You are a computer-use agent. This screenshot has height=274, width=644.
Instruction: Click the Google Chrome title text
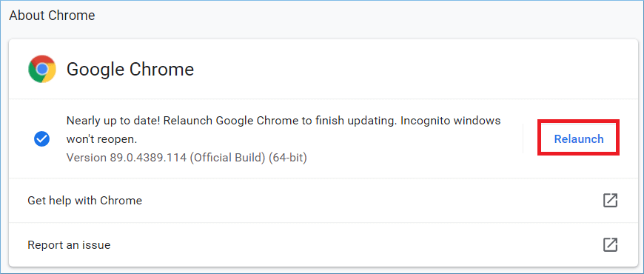tap(130, 70)
